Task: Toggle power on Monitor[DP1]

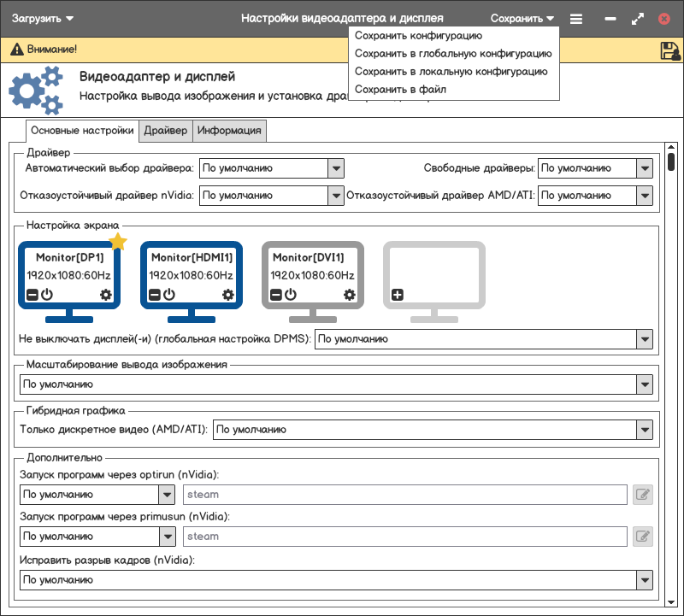Action: tap(47, 295)
